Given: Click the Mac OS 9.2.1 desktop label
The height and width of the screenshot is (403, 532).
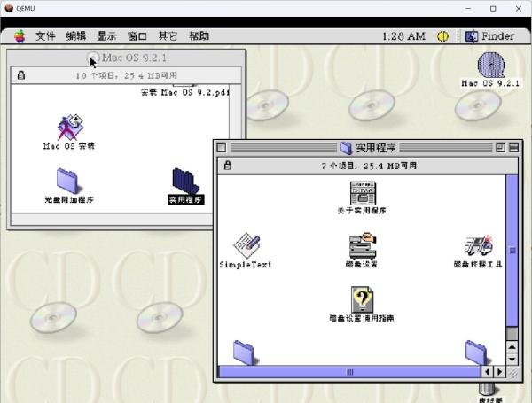Looking at the screenshot, I should coord(490,83).
